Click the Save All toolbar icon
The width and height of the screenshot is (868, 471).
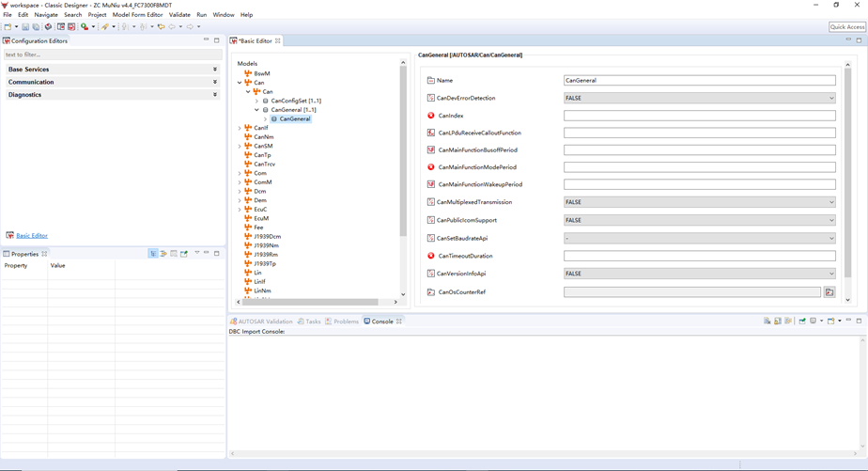click(x=36, y=26)
